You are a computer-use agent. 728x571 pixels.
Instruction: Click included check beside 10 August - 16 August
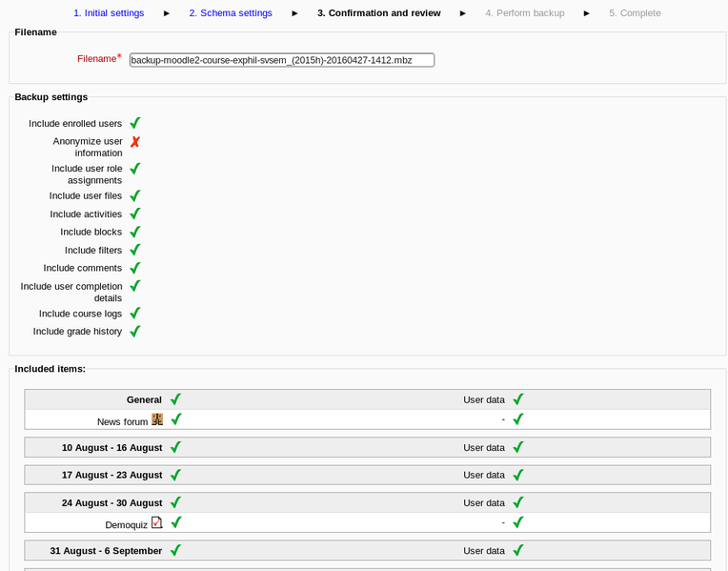[176, 447]
